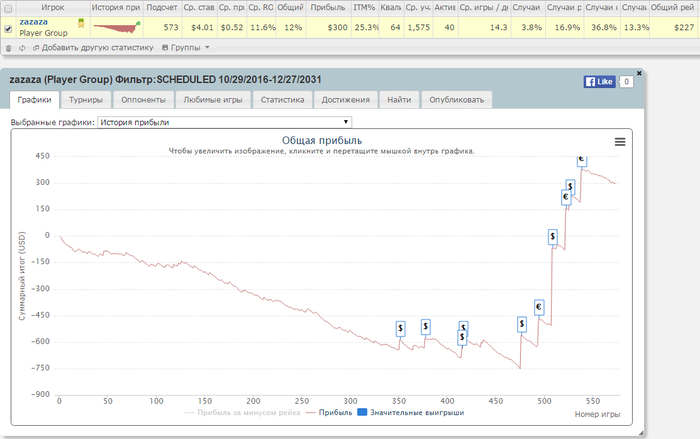700x439 pixels.
Task: Click the player award badge icon
Action: pyautogui.click(x=80, y=22)
